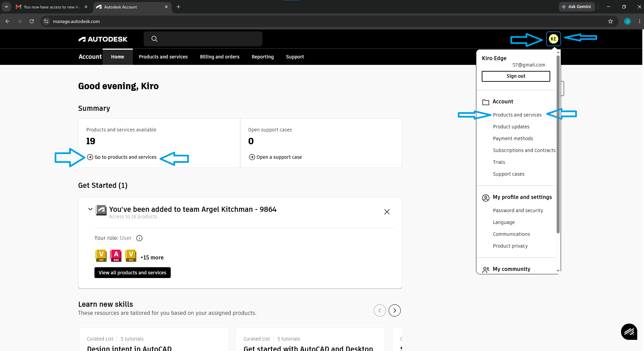
Task: Click Open a support case link
Action: pyautogui.click(x=275, y=157)
